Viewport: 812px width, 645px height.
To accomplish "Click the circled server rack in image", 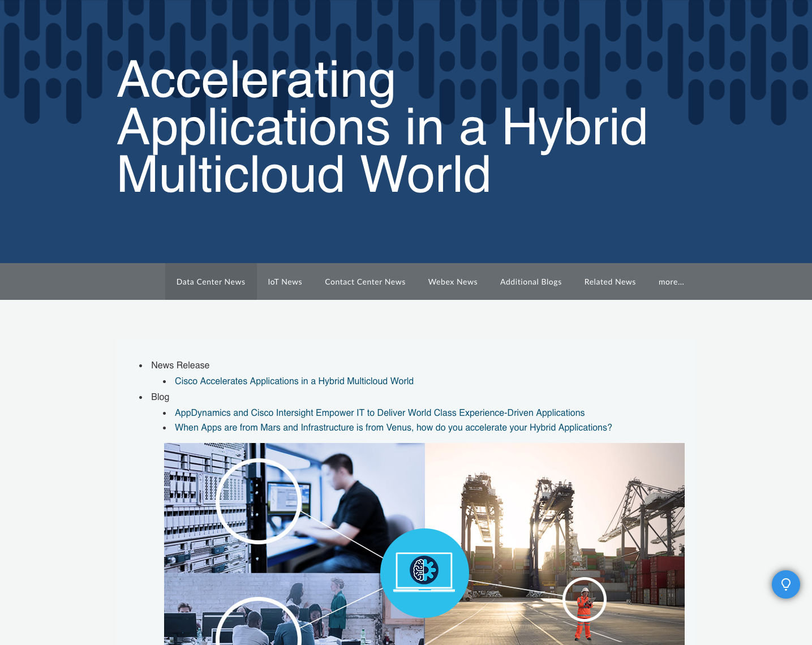I will (259, 501).
